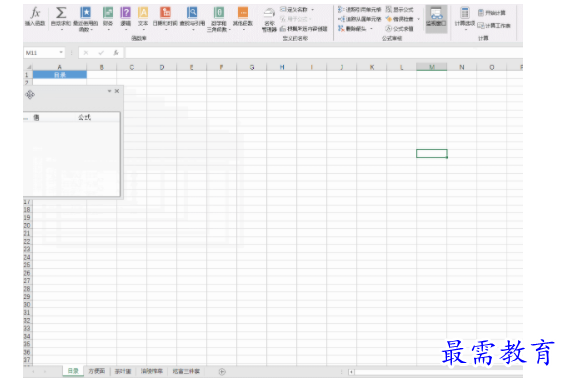
Task: Click Create from Selection (根据所选内容创建)
Action: (x=304, y=28)
